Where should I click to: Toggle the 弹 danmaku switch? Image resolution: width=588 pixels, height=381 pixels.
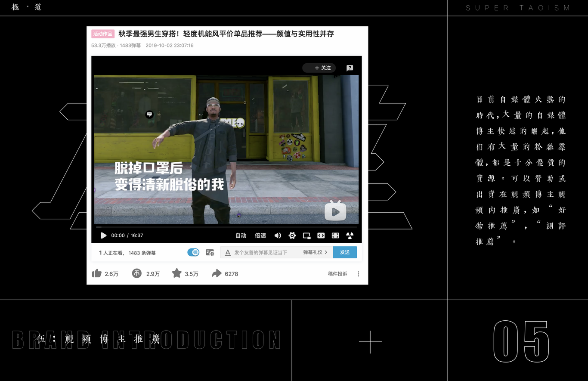point(193,252)
